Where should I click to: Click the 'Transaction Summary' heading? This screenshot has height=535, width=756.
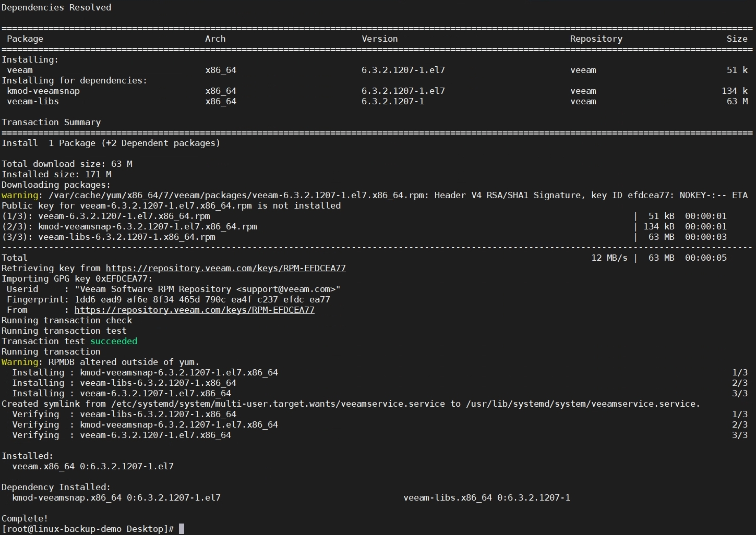(x=51, y=122)
